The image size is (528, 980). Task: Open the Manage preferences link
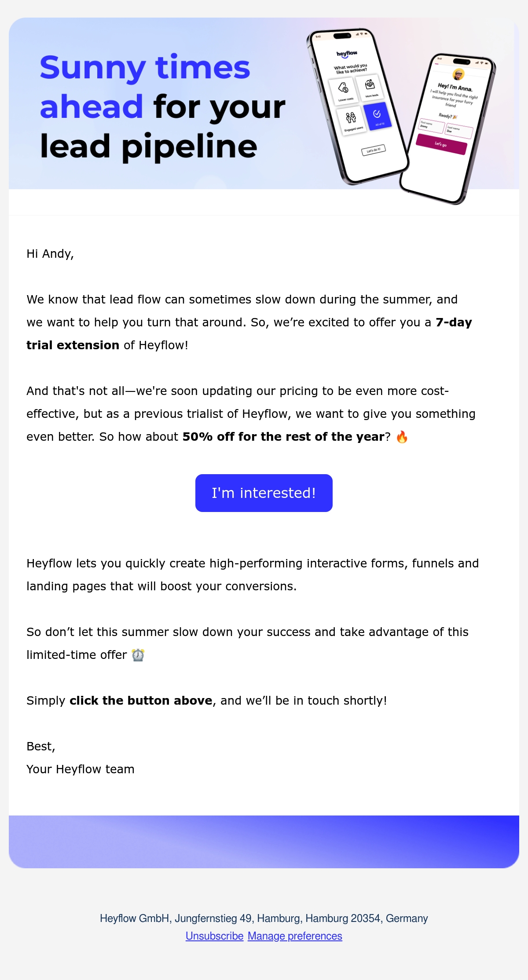pyautogui.click(x=295, y=936)
